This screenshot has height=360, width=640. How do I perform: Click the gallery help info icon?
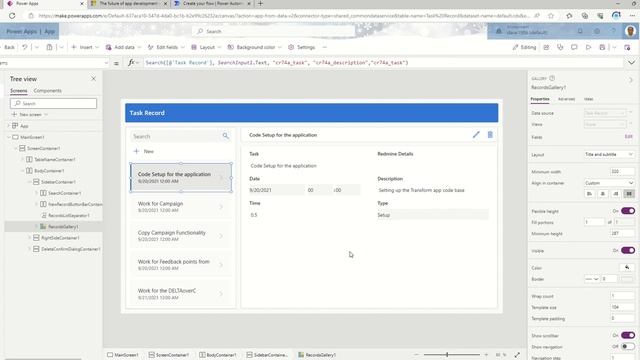coord(552,78)
